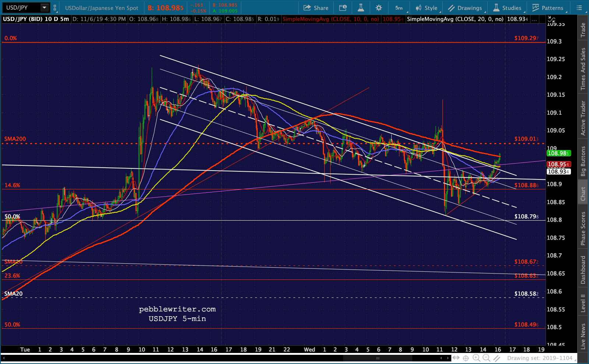The width and height of the screenshot is (589, 364).
Task: Click the red SMA200 line label
Action: tap(15, 139)
